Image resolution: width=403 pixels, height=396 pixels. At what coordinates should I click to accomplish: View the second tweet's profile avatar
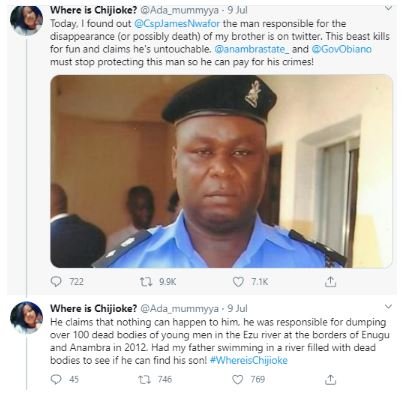[26, 317]
